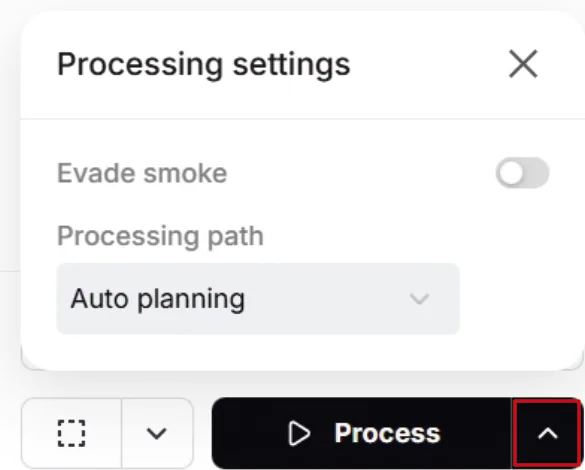Click the play triangle icon on Process

[x=299, y=433]
